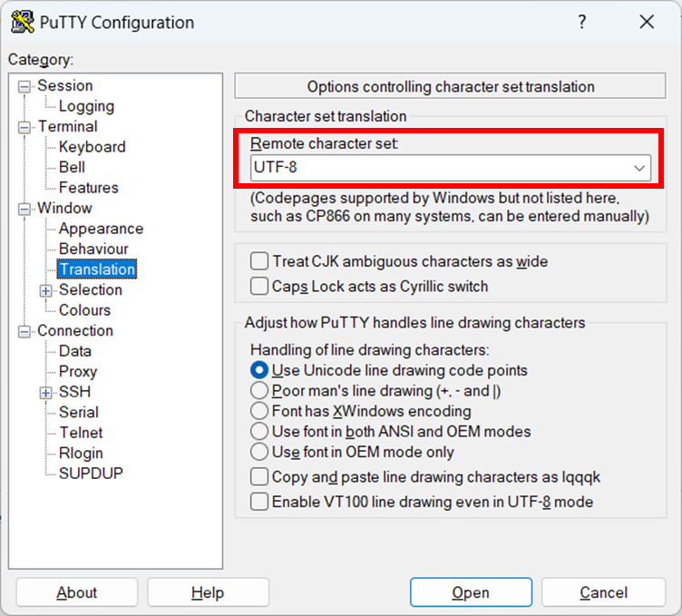The height and width of the screenshot is (616, 682).
Task: Expand the Selection tree node
Action: click(x=46, y=290)
